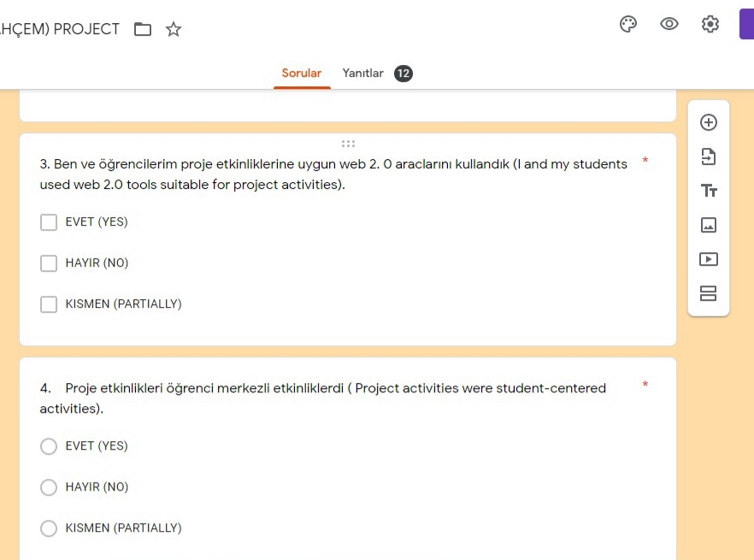Click the drag handle above question 3
754x560 pixels.
coord(348,144)
